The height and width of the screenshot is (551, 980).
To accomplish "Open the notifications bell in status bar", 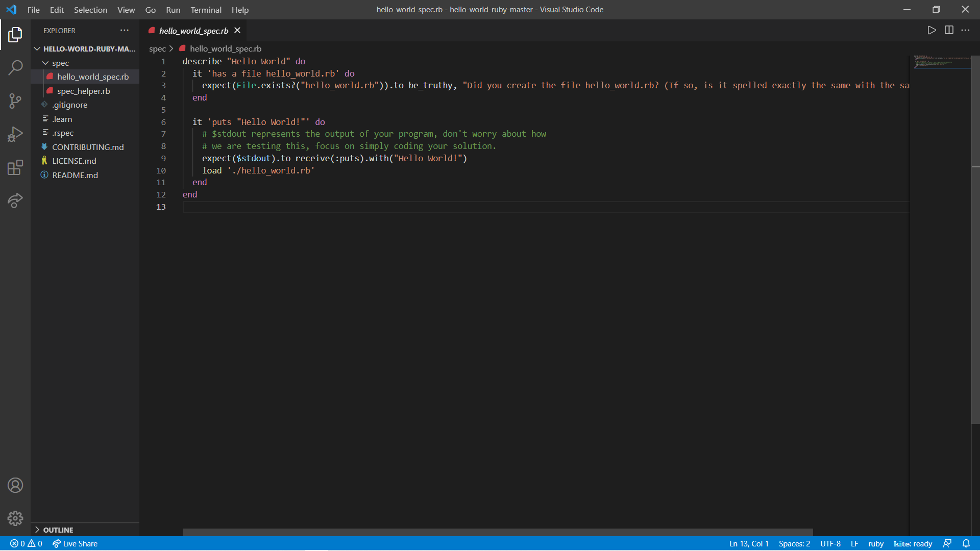I will coord(966,543).
